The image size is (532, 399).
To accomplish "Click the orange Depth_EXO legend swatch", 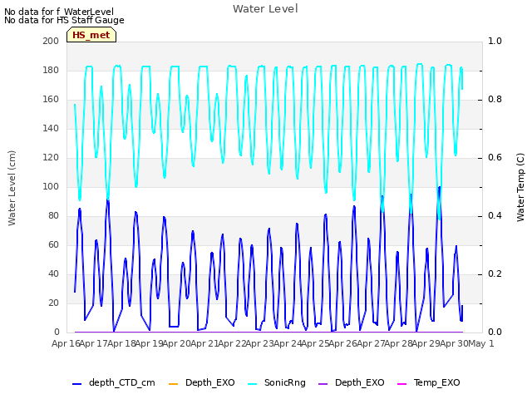I will pos(173,384).
